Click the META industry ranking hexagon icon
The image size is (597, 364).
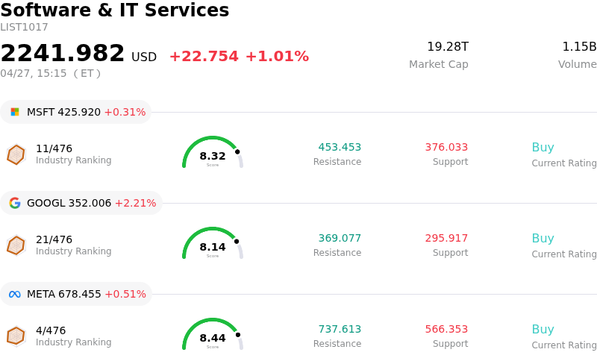pos(16,336)
